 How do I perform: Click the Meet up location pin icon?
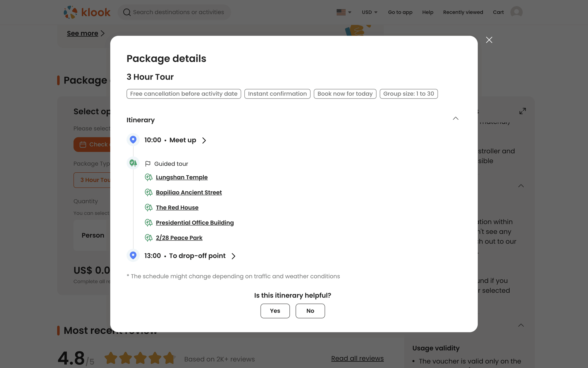(x=133, y=140)
